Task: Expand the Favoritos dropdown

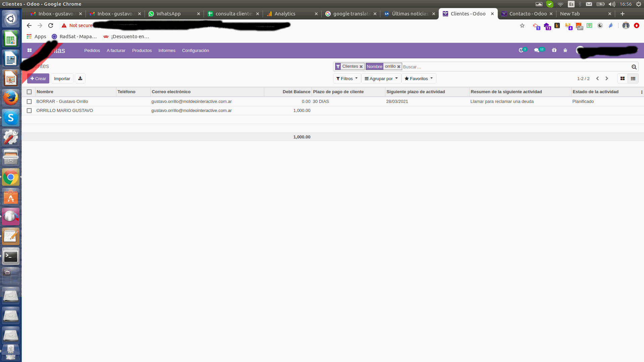Action: 419,78
